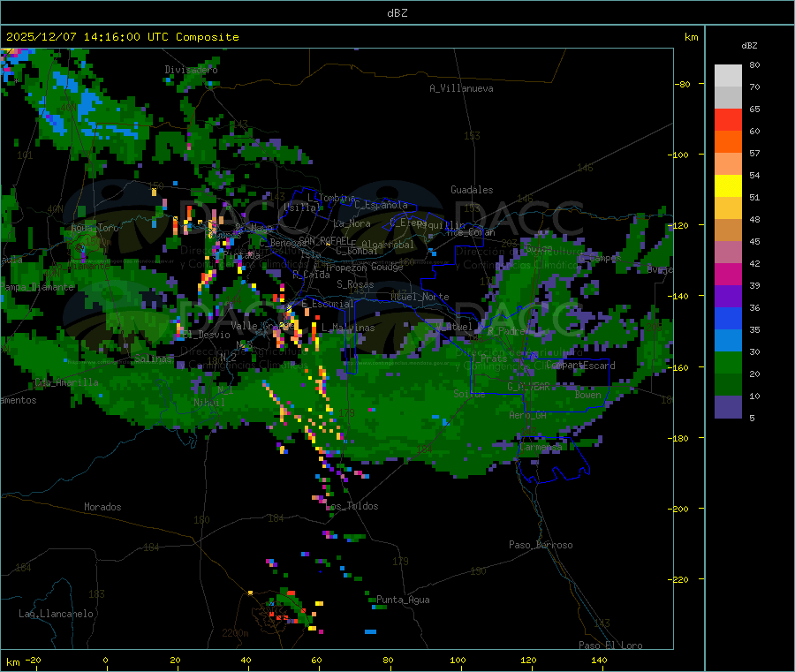
Task: Click the Carmensa map label
Action: pyautogui.click(x=541, y=447)
